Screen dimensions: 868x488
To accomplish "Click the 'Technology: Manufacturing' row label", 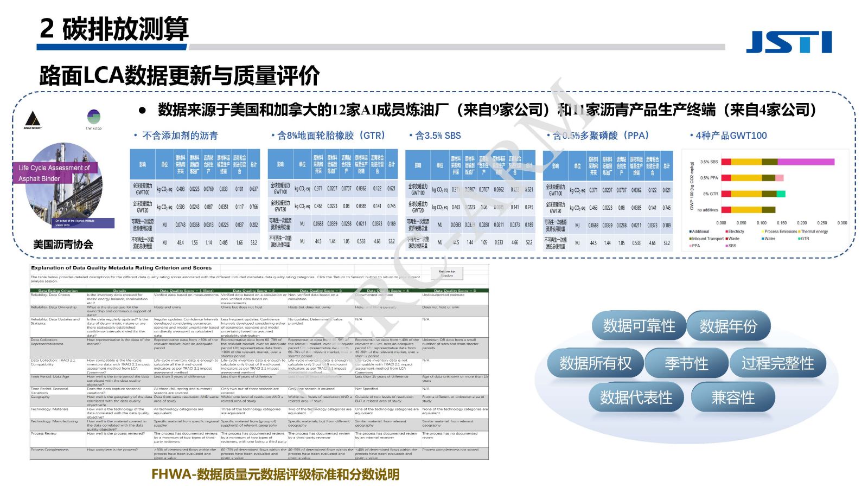I will pyautogui.click(x=54, y=421).
